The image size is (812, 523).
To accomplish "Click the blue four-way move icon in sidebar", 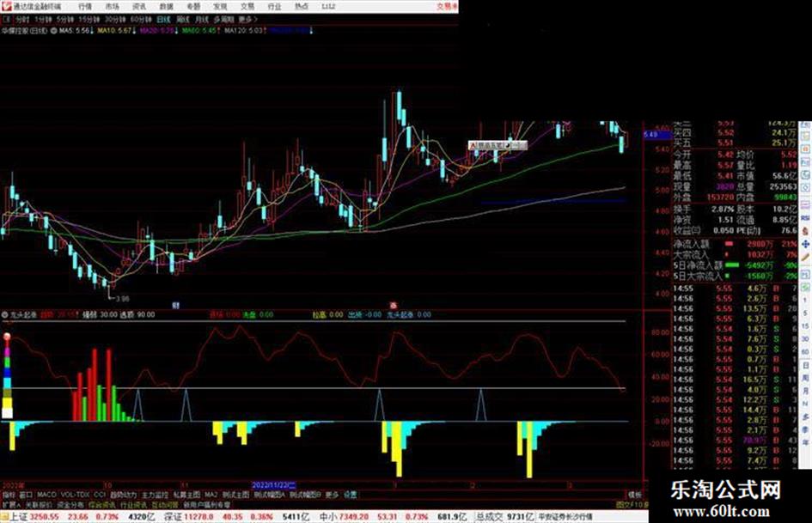I will click(805, 243).
